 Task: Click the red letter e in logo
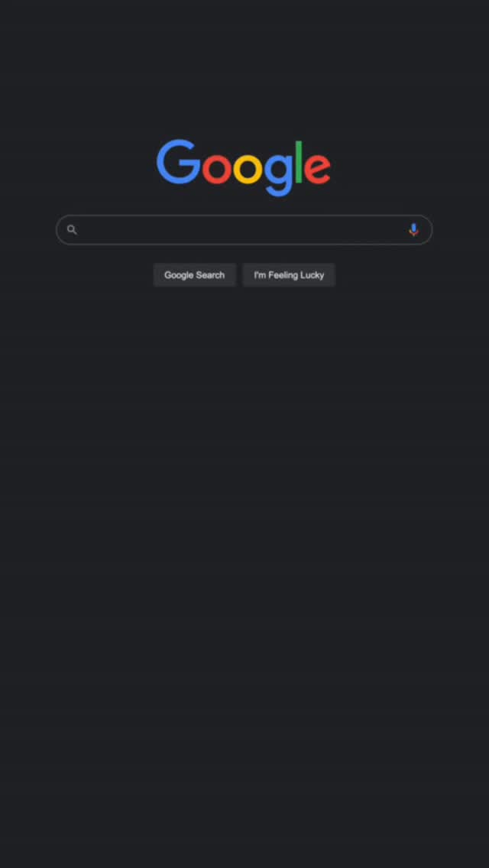click(317, 168)
